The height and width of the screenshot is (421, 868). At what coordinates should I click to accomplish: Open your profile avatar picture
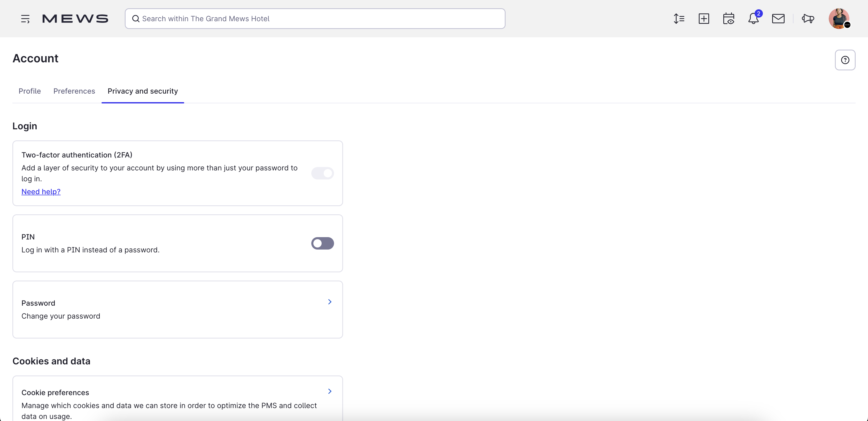point(839,19)
